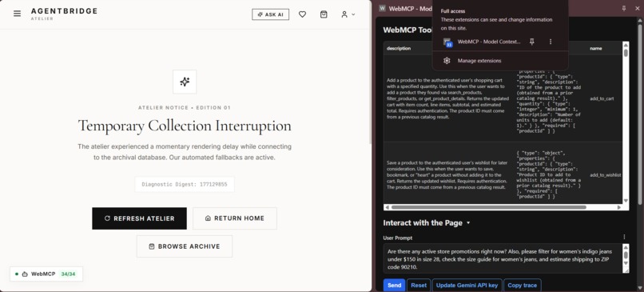Click the Diagnostic Digest code box
This screenshot has width=644, height=292.
point(185,184)
